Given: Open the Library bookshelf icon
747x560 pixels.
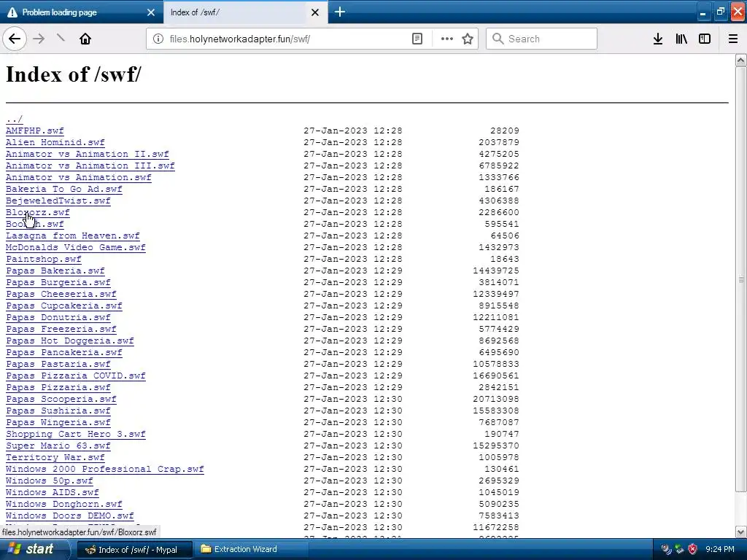Looking at the screenshot, I should (x=681, y=39).
